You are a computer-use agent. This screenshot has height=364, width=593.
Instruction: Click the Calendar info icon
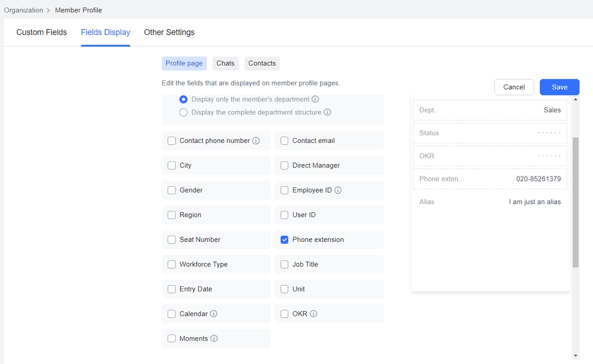tap(214, 314)
